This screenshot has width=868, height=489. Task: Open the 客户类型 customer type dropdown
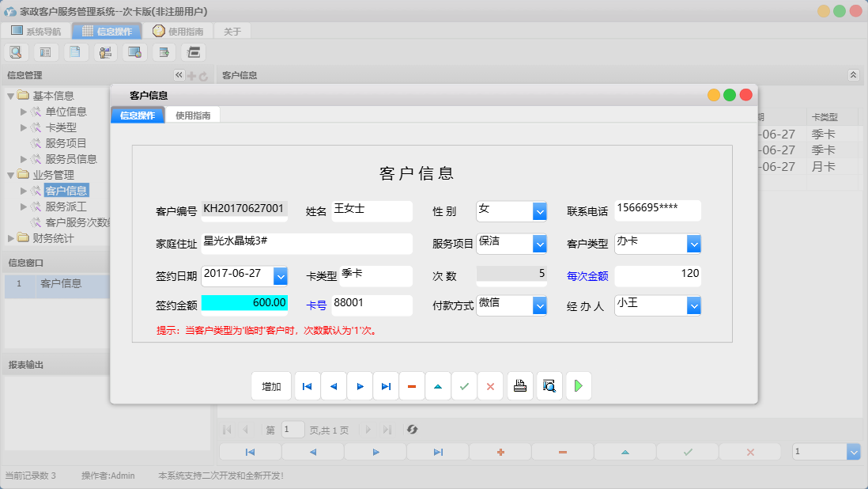tap(693, 244)
